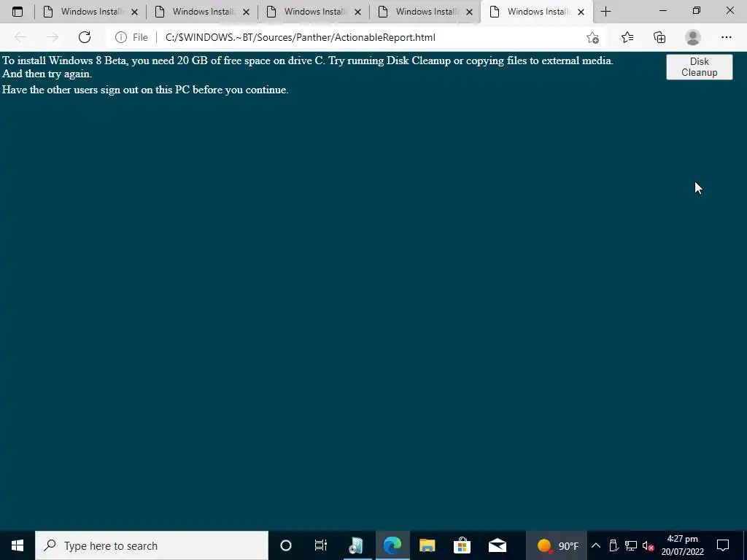The image size is (747, 560).
Task: Open File Explorer on the taskbar
Action: (427, 545)
